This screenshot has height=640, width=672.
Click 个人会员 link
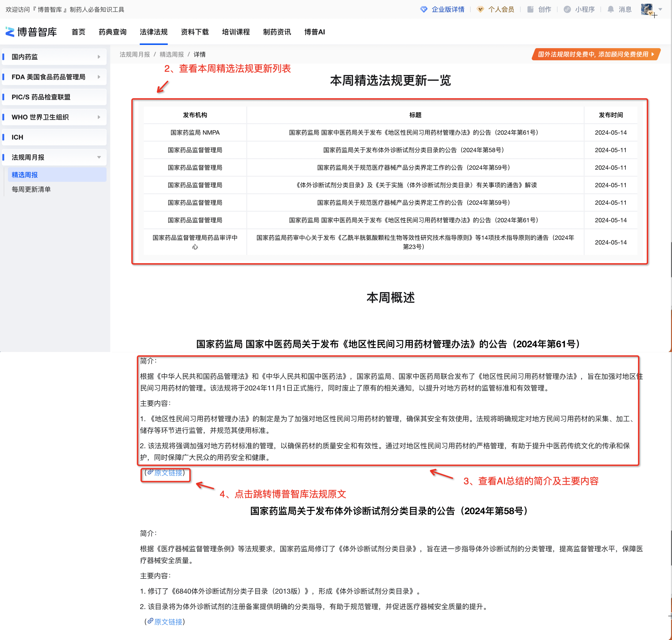coord(501,9)
